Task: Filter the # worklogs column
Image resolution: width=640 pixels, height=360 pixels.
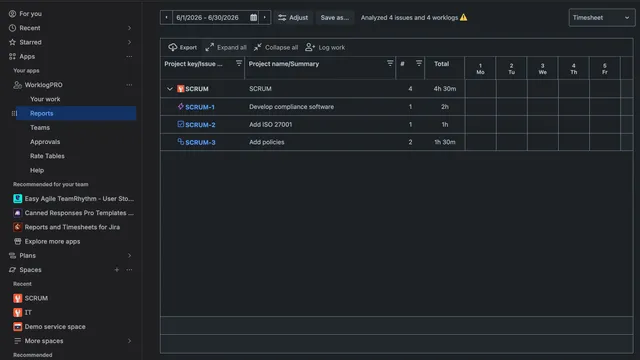Action: (x=419, y=63)
